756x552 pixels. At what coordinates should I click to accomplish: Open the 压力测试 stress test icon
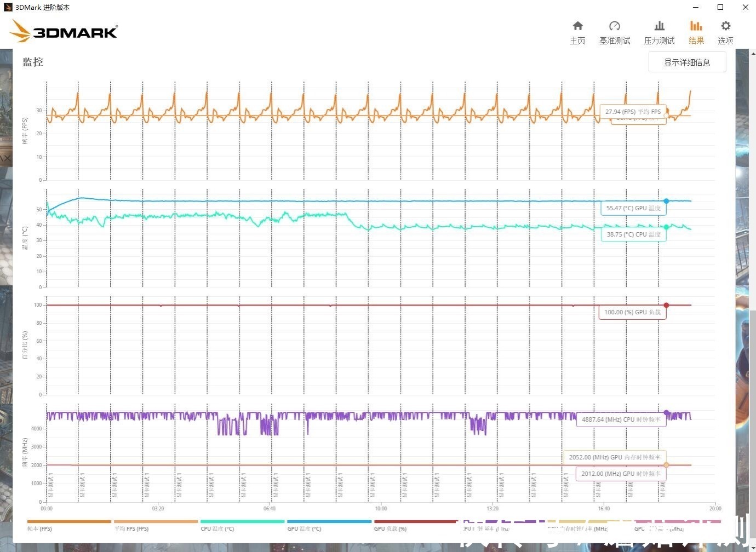coord(659,26)
